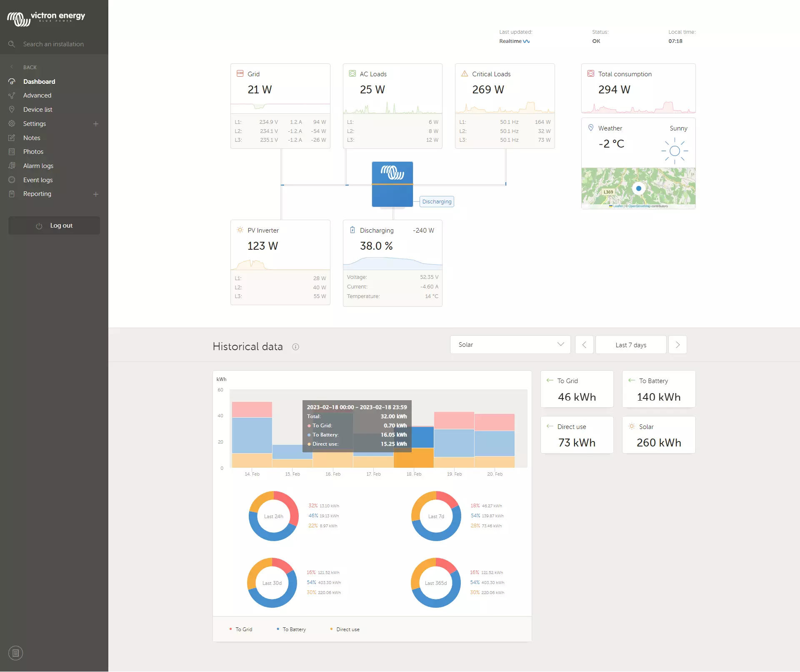The height and width of the screenshot is (672, 800).
Task: Click the Victron inverter device icon
Action: (x=392, y=184)
